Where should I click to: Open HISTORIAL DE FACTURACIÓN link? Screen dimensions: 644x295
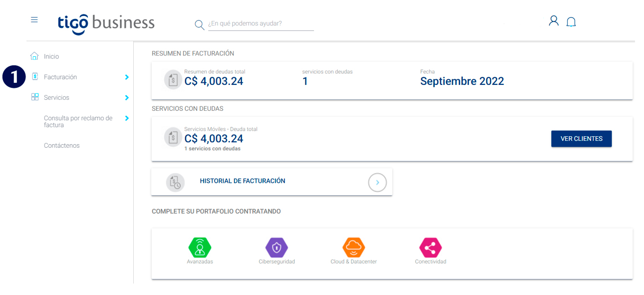tap(243, 181)
